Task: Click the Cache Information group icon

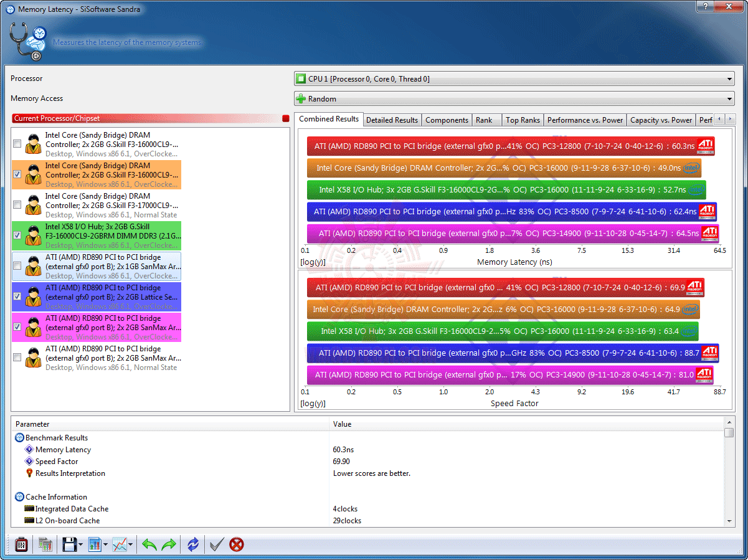Action: tap(19, 497)
